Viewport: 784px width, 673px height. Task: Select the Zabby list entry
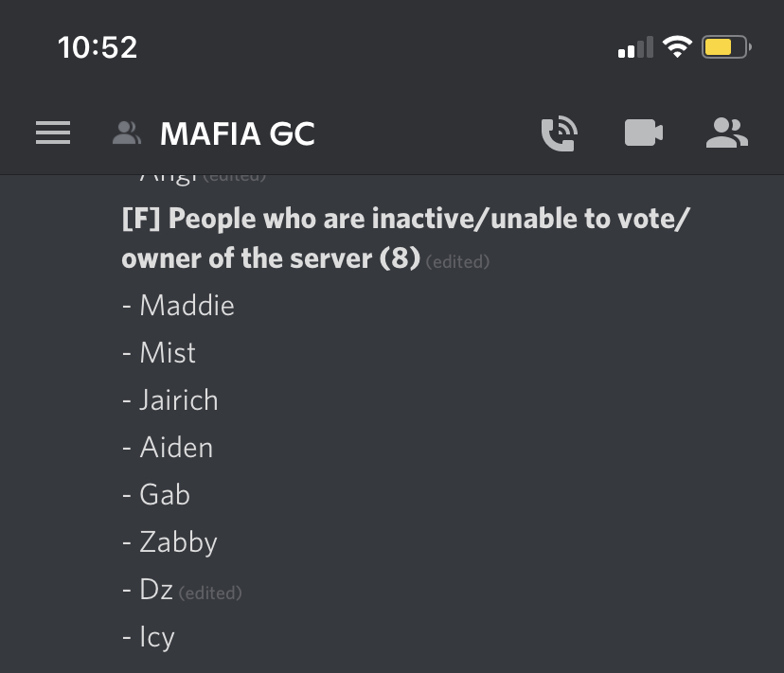[x=170, y=542]
